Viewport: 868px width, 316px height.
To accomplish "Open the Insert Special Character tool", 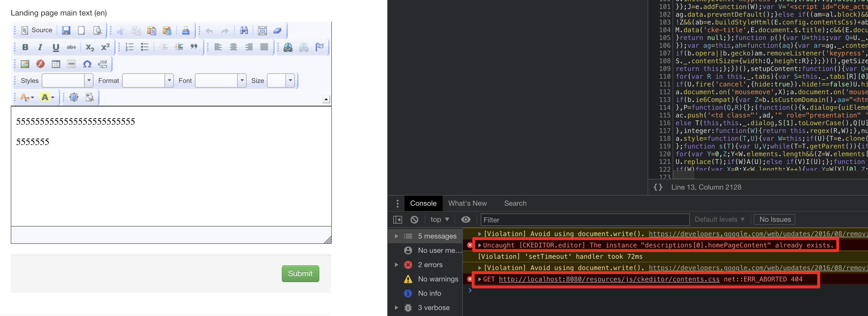I will point(87,64).
